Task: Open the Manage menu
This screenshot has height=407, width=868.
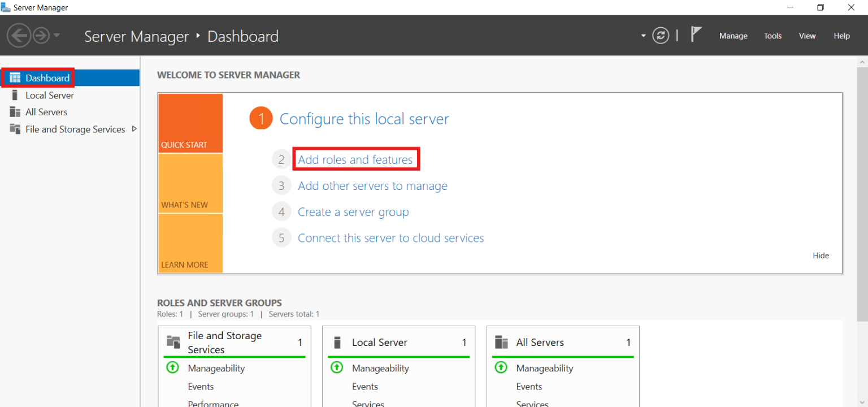Action: click(733, 36)
